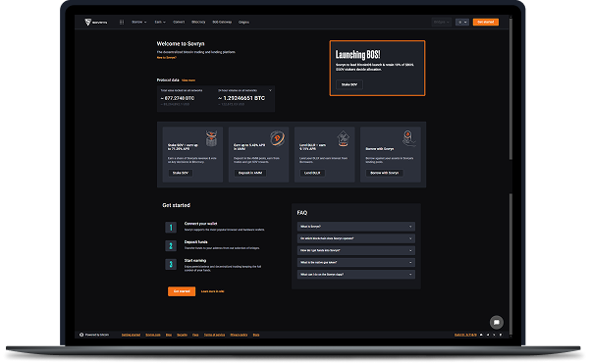Screen dimensions: 589x364
Task: Click the Bitcoin coin icon on the AMM card
Action: point(278,138)
